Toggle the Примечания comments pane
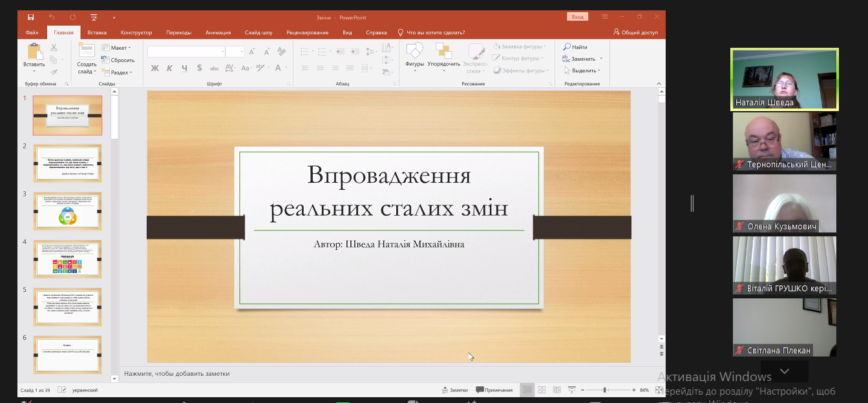Image resolution: width=868 pixels, height=403 pixels. pos(494,390)
